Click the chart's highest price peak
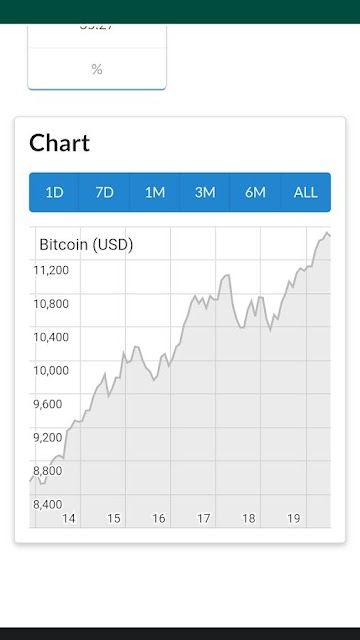Image resolution: width=360 pixels, height=640 pixels. (327, 233)
